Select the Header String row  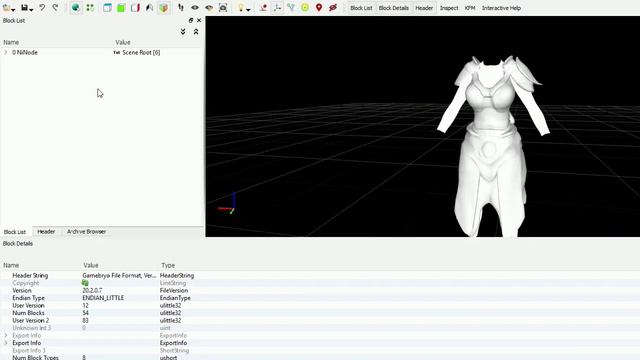click(320, 276)
